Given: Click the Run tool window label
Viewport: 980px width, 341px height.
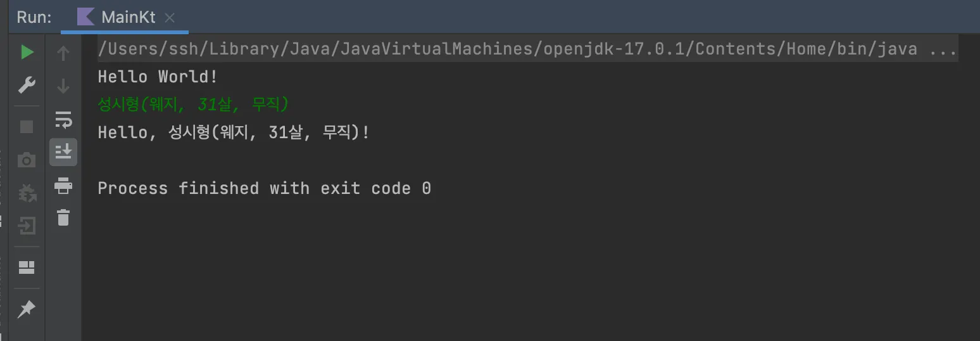Looking at the screenshot, I should [x=34, y=17].
